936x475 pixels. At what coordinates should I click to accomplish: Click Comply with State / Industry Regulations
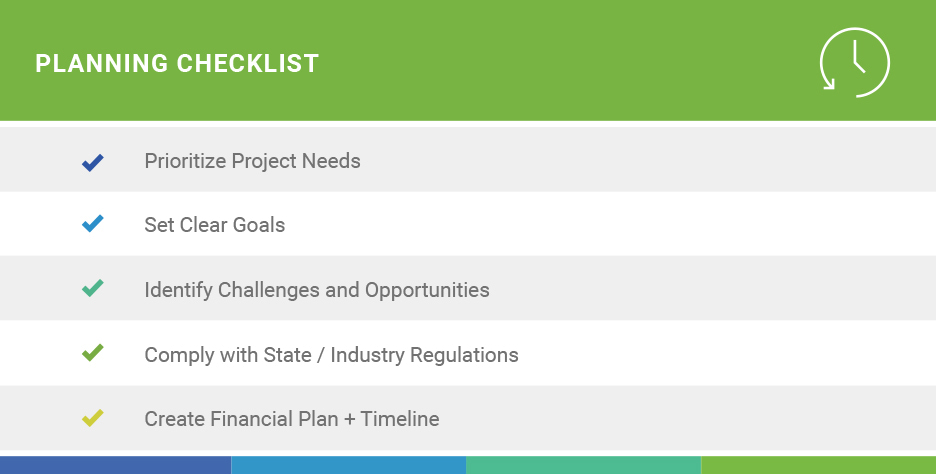[x=331, y=355]
